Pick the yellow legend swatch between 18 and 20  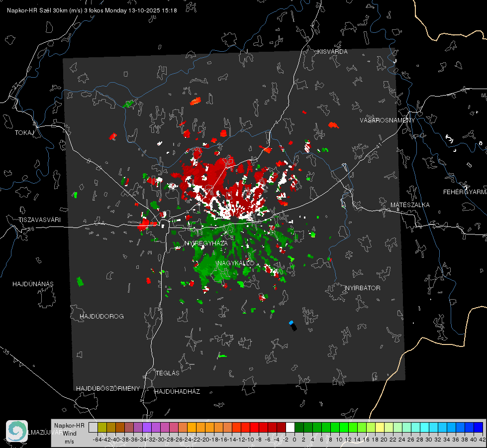380,427
